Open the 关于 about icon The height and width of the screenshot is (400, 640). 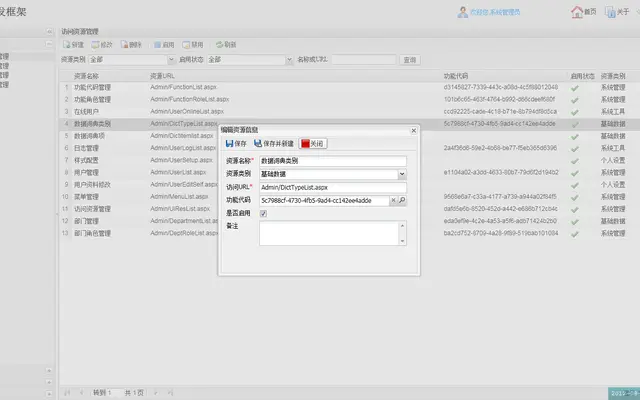pos(610,12)
